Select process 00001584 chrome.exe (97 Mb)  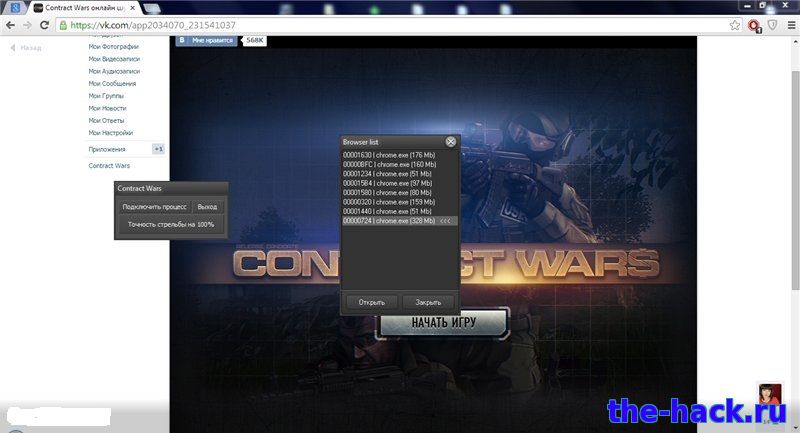399,183
